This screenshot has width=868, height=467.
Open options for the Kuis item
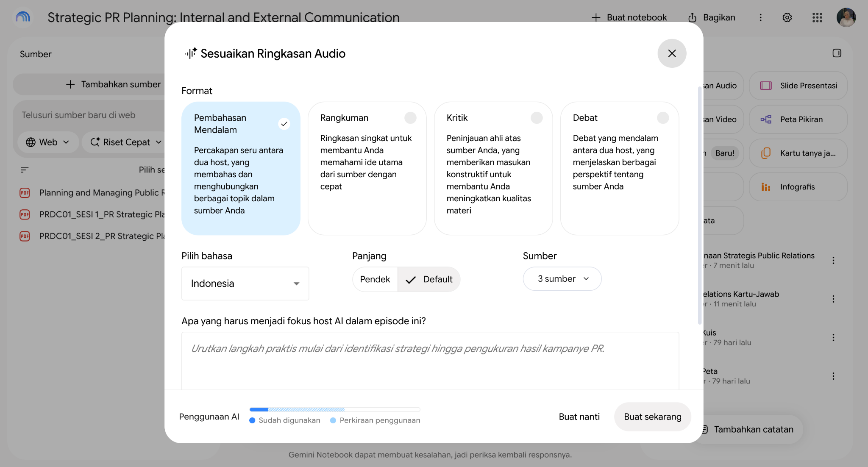coord(833,337)
